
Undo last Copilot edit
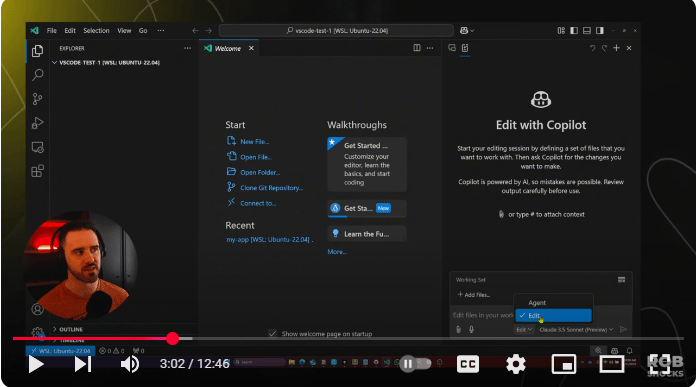(592, 48)
